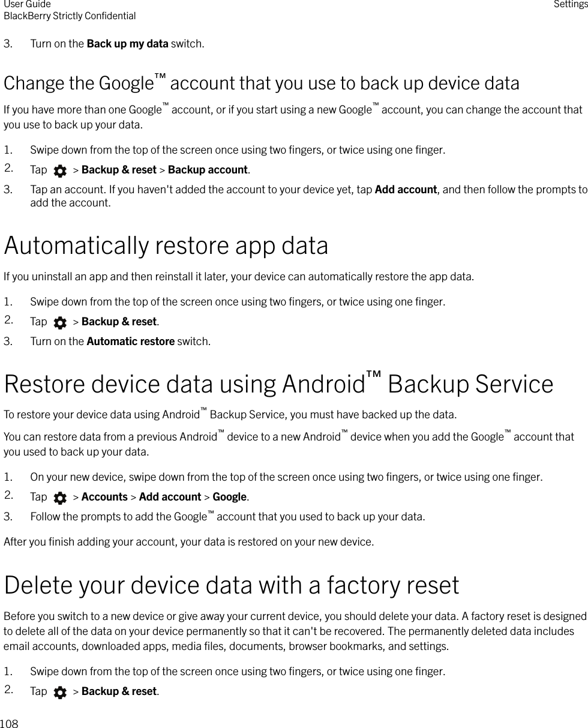The image size is (588, 728).
Task: Click the 'Change the Google account' heading
Action: tap(262, 83)
